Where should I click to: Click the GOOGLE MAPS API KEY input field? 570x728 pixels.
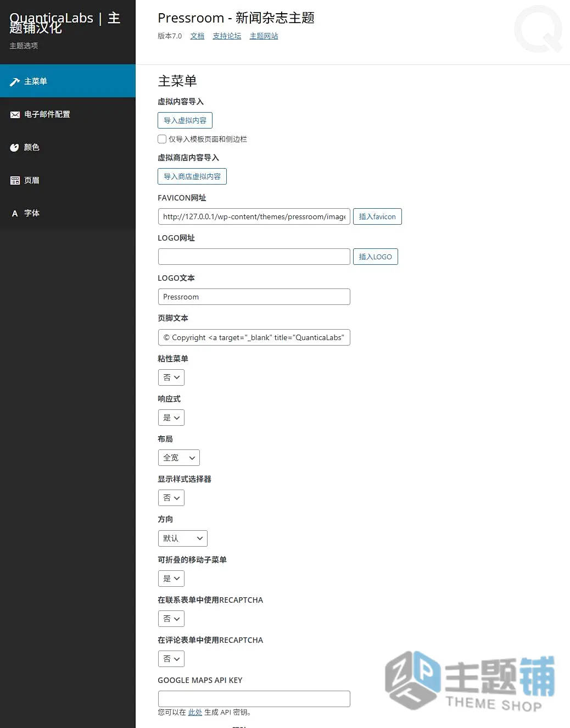(254, 699)
